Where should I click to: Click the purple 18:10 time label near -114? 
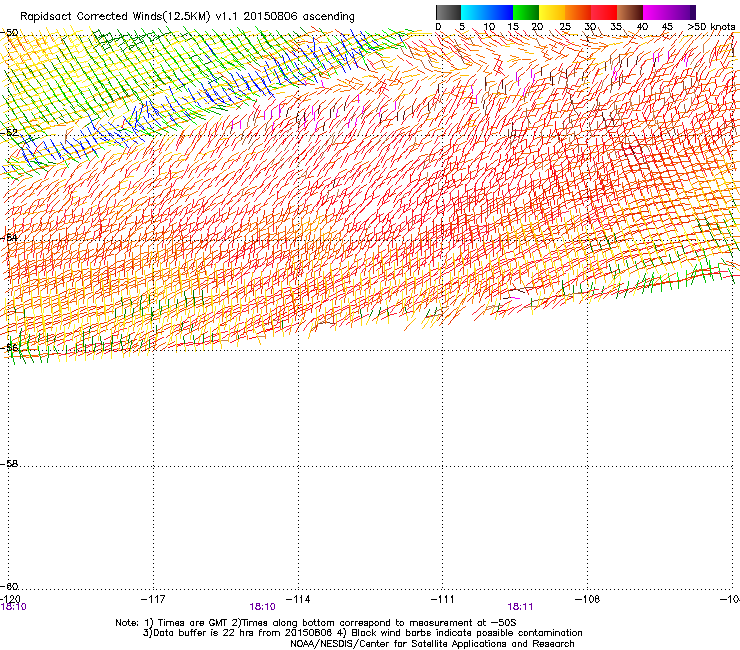click(262, 607)
